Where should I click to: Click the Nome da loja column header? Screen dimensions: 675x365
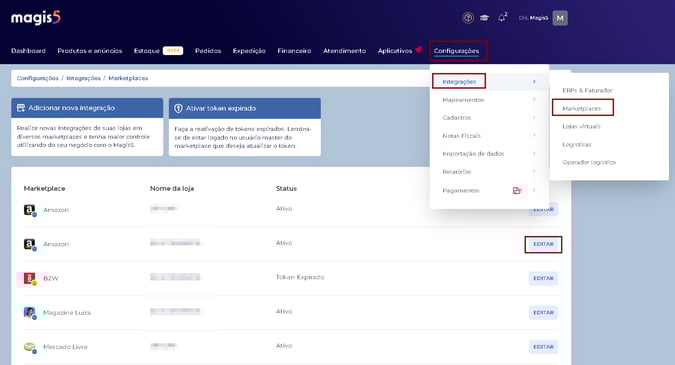(172, 189)
